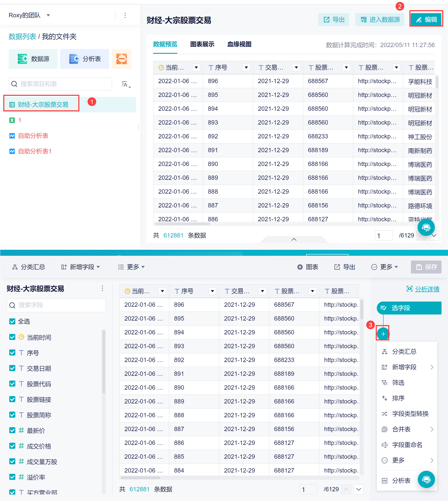The height and width of the screenshot is (501, 448).
Task: Switch to the 图表展示 tab
Action: click(202, 44)
